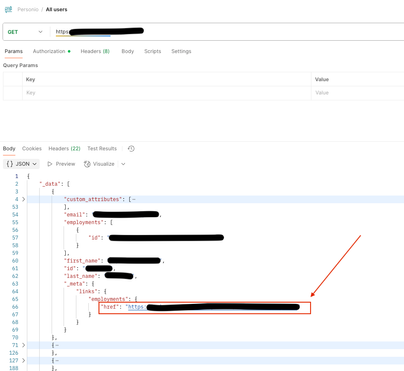Open the chevron dropdown next to Visualize
404x371 pixels.
[x=123, y=164]
